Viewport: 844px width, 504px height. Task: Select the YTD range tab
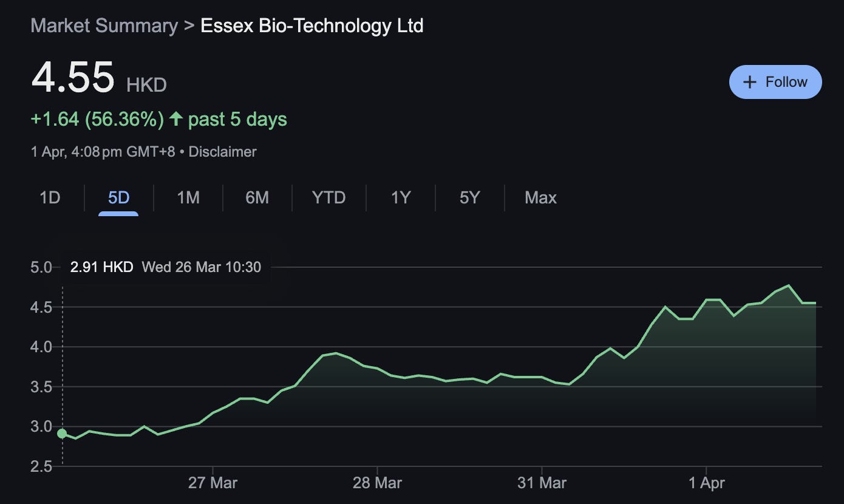click(x=328, y=198)
